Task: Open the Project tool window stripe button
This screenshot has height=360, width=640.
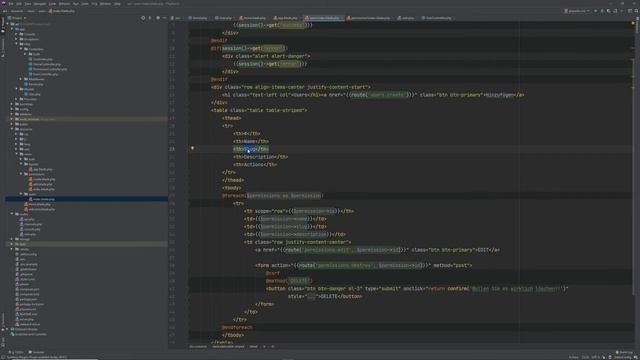Action: [2, 25]
